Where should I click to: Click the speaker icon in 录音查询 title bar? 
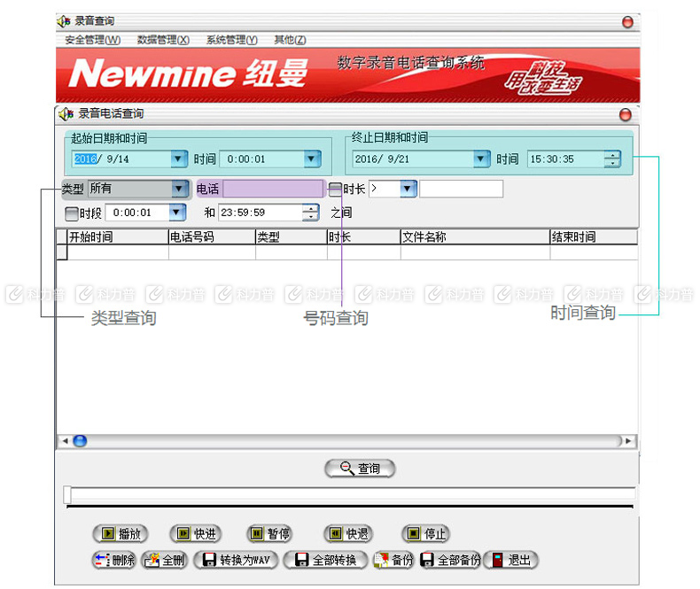click(64, 21)
